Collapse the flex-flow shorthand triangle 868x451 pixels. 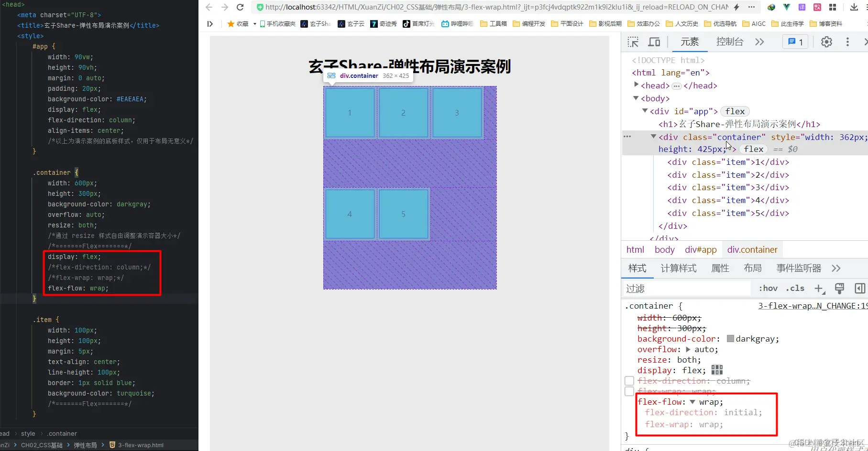(692, 402)
